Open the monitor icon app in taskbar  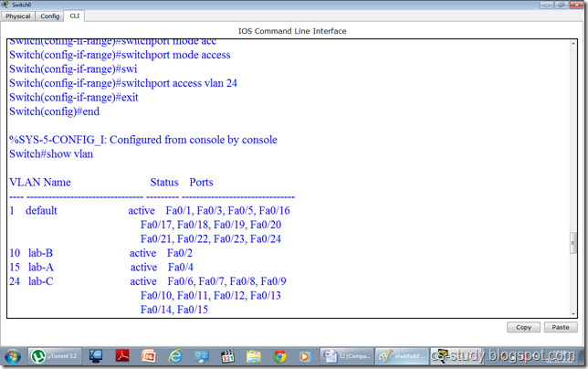[x=96, y=356]
